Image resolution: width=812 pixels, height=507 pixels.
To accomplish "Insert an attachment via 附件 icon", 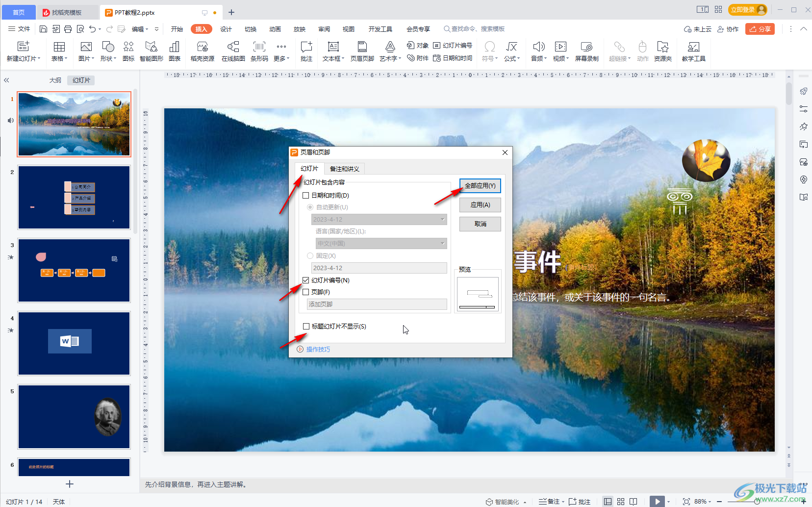I will pos(418,58).
